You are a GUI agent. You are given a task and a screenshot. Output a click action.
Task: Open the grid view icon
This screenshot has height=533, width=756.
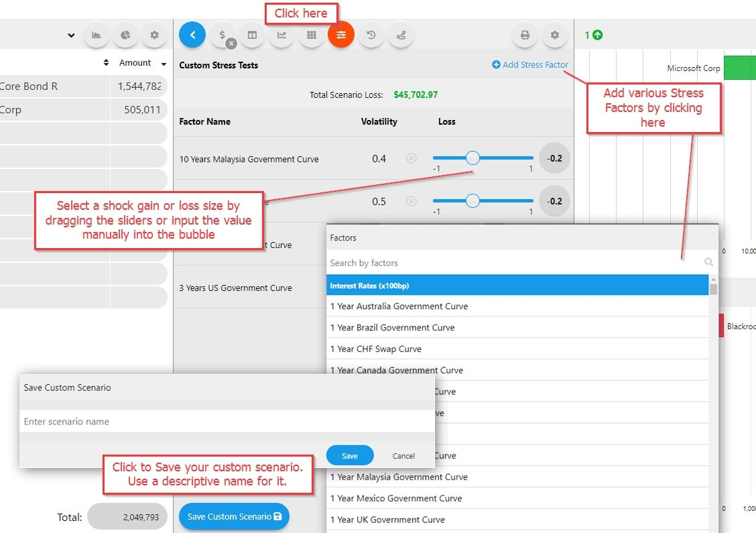312,35
